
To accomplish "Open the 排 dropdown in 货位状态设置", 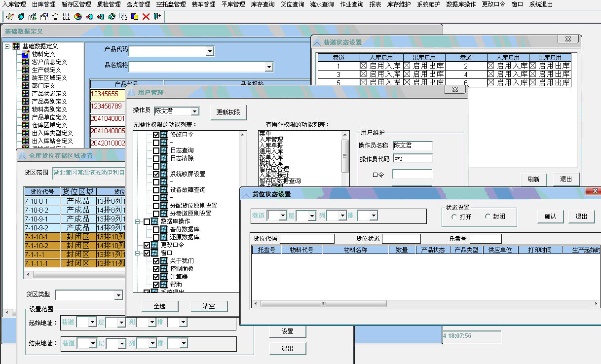I will [x=374, y=216].
